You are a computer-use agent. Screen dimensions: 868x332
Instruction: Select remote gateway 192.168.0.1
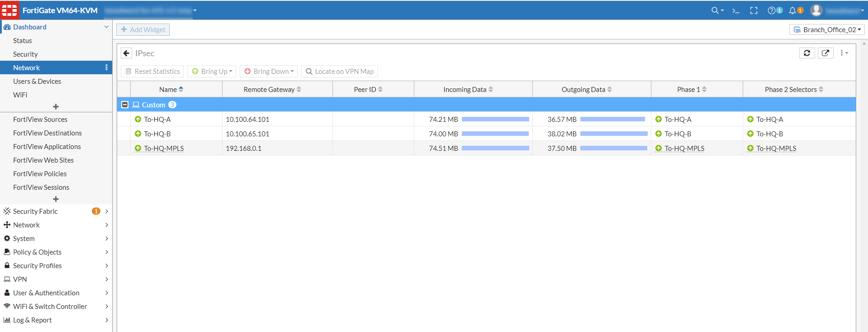pos(243,148)
